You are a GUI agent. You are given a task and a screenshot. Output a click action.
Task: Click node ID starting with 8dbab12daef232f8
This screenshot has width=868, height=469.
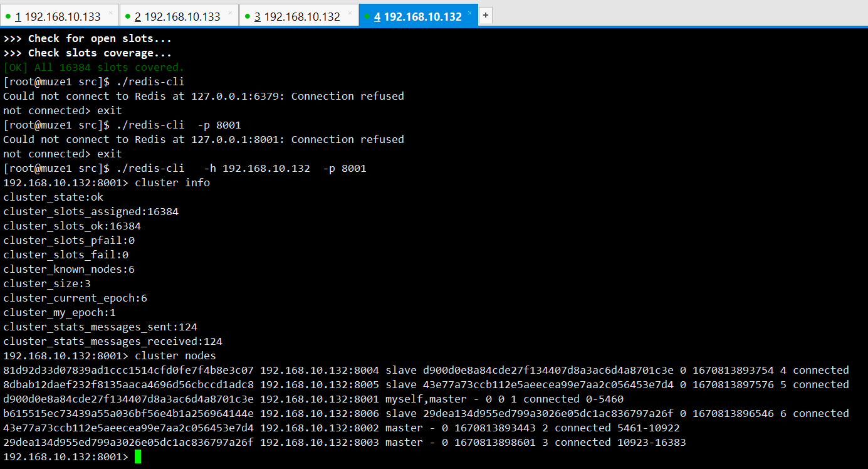point(128,384)
